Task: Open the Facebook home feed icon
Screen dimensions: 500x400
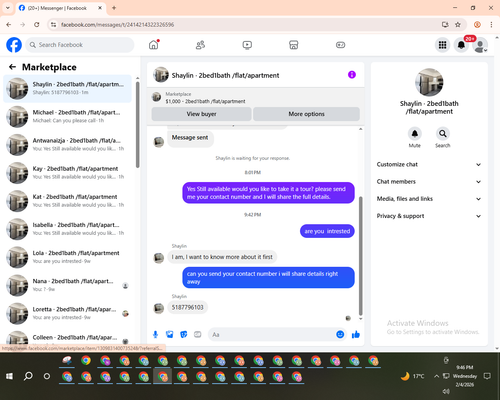Action: [154, 45]
